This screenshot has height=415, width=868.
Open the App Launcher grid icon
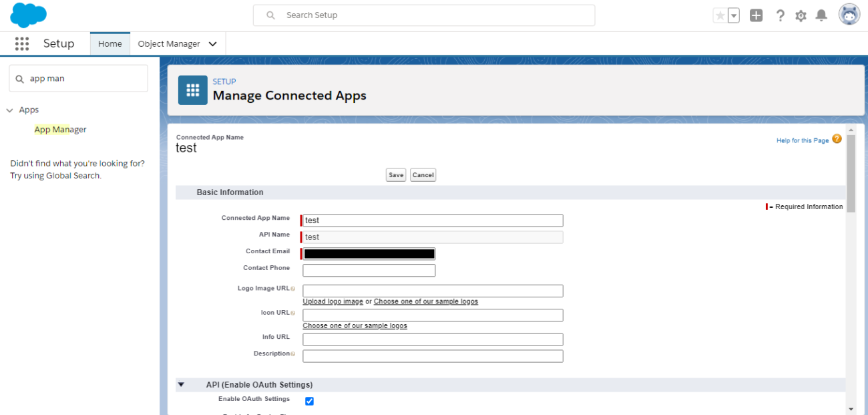click(22, 43)
